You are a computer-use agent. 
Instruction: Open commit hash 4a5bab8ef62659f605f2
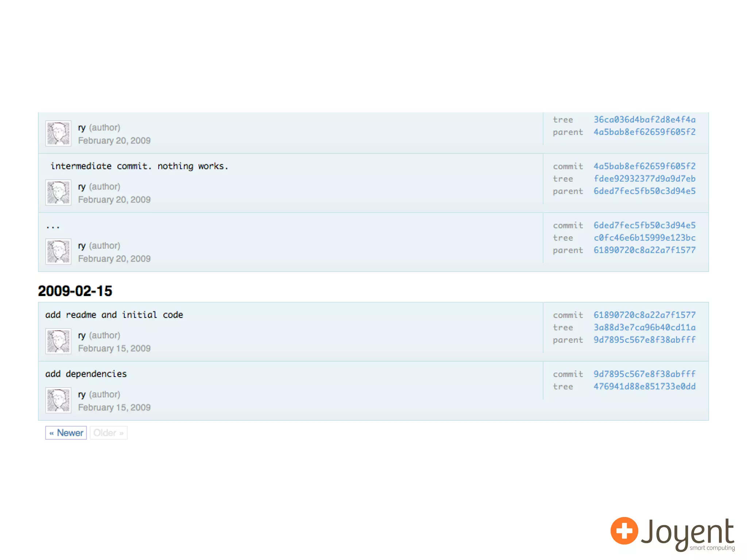click(x=644, y=166)
